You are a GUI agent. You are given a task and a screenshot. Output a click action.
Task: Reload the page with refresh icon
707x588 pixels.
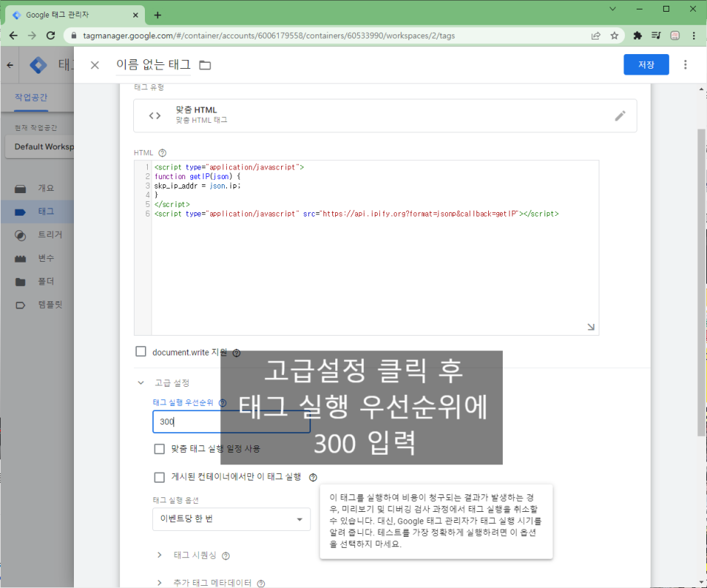[50, 36]
